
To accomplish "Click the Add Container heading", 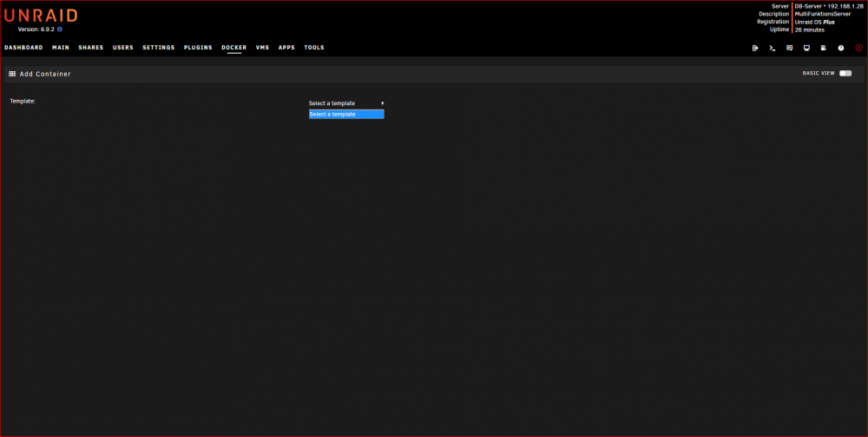I will (45, 74).
